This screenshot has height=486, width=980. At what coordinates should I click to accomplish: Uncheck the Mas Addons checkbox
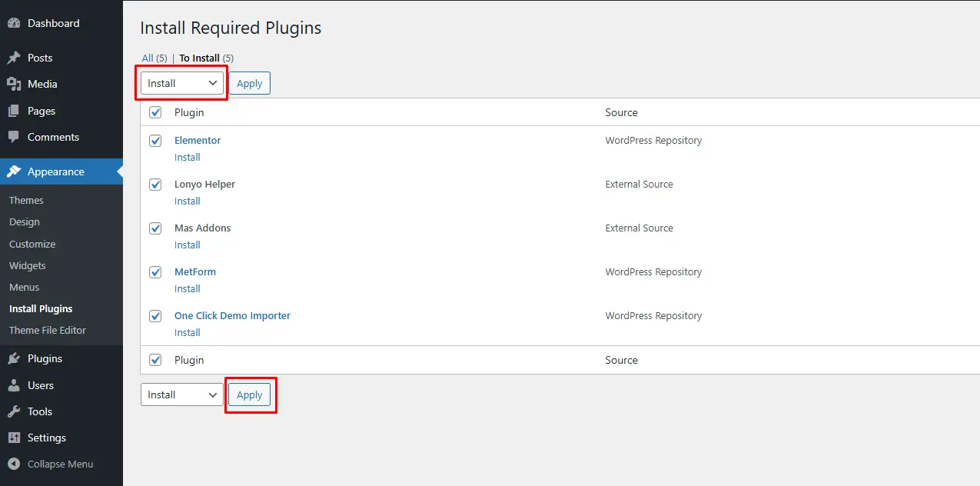click(155, 228)
